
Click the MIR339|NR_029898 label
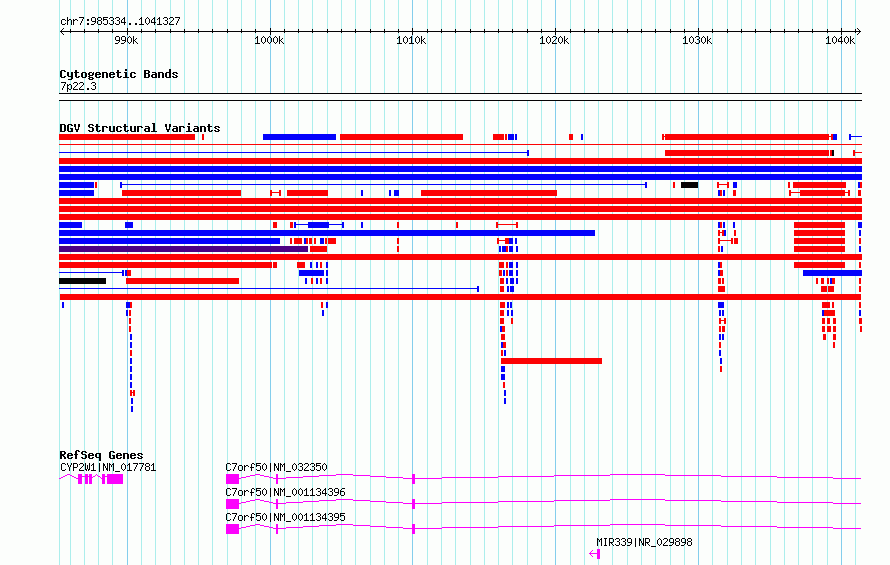click(644, 542)
